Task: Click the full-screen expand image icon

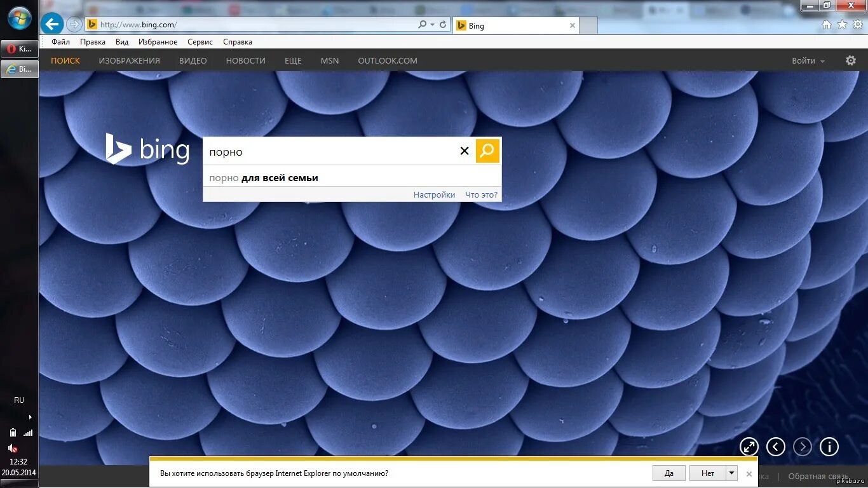Action: pyautogui.click(x=749, y=447)
